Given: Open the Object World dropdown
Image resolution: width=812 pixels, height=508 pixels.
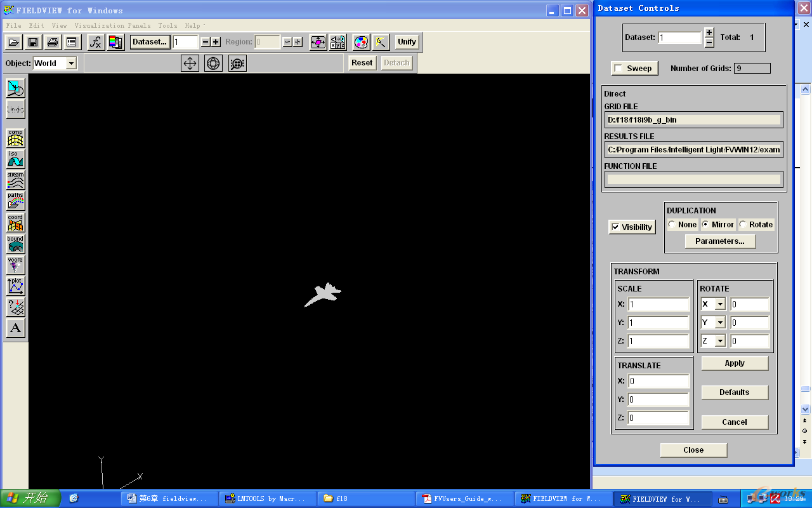Looking at the screenshot, I should tap(71, 63).
